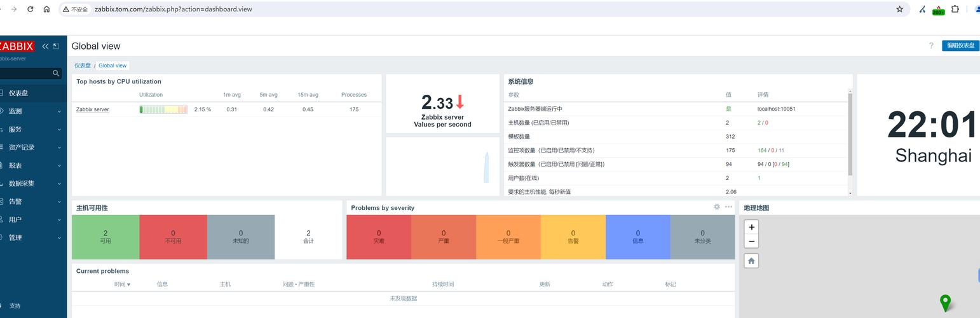Click the 164 / 0 / 11 item details

771,151
